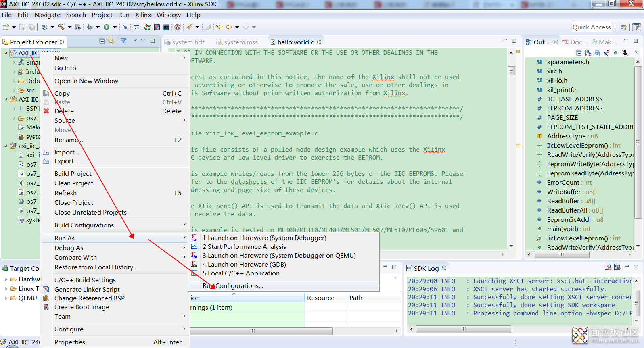644x348 pixels.
Task: Maximize the Project Explorer panel
Action: pyautogui.click(x=153, y=41)
